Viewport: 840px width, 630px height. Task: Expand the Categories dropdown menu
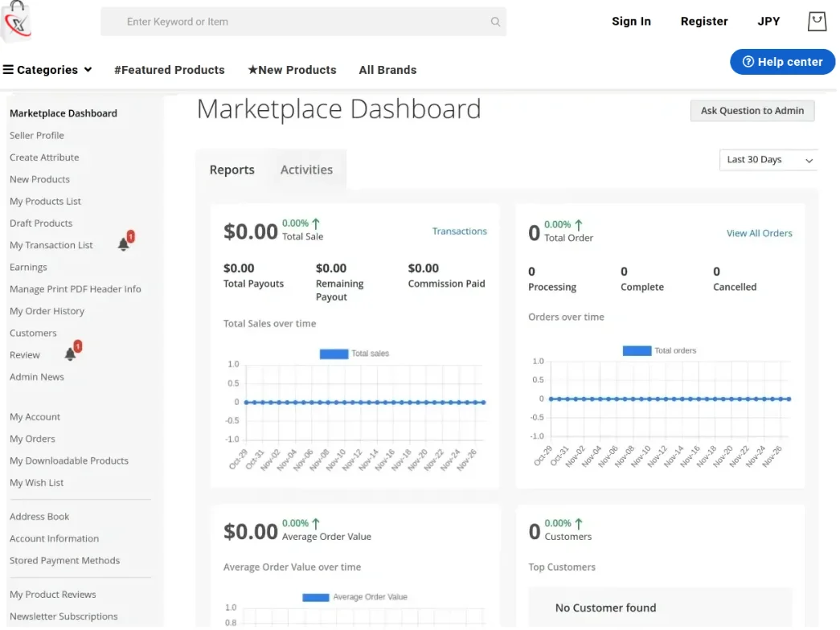pyautogui.click(x=47, y=70)
